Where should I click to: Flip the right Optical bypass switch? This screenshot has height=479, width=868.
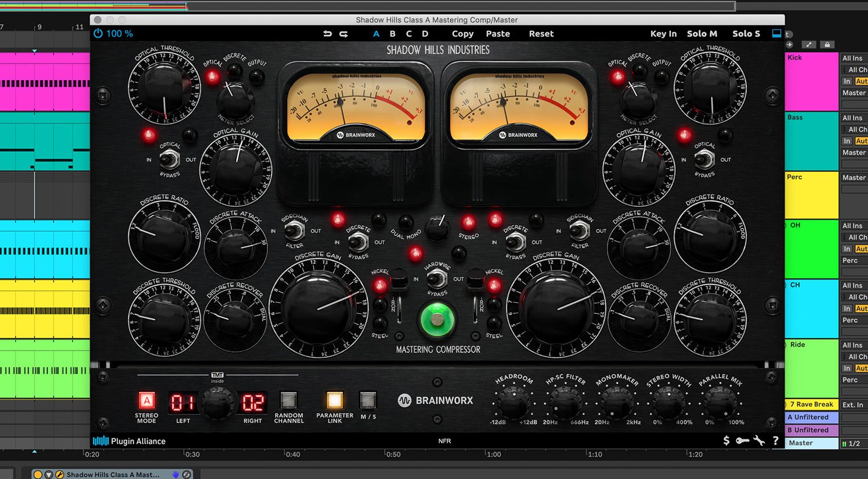(704, 160)
